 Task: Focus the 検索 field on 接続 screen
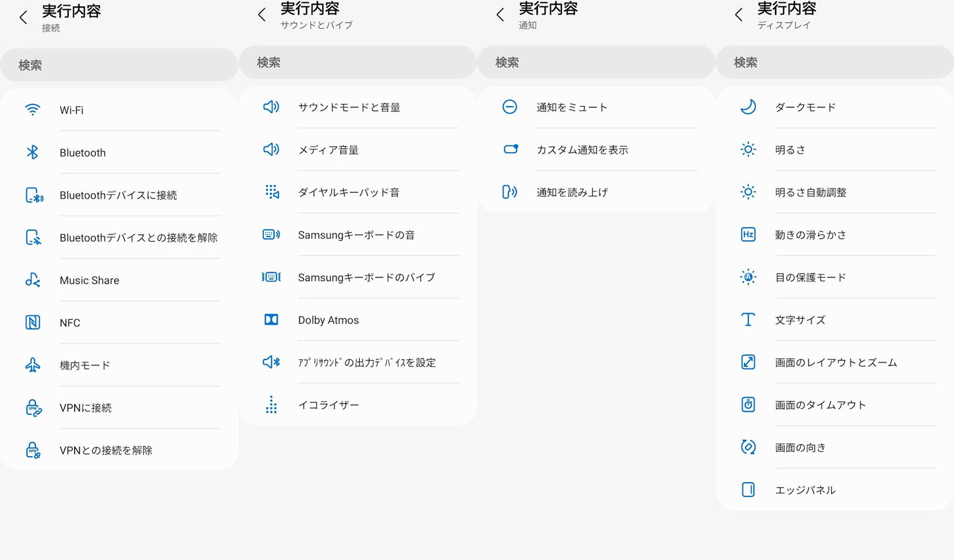coord(119,65)
